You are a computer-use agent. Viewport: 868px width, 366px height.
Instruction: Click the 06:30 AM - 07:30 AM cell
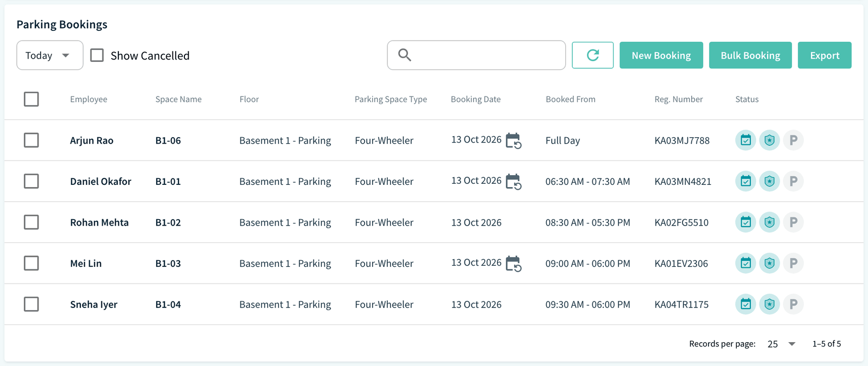588,182
